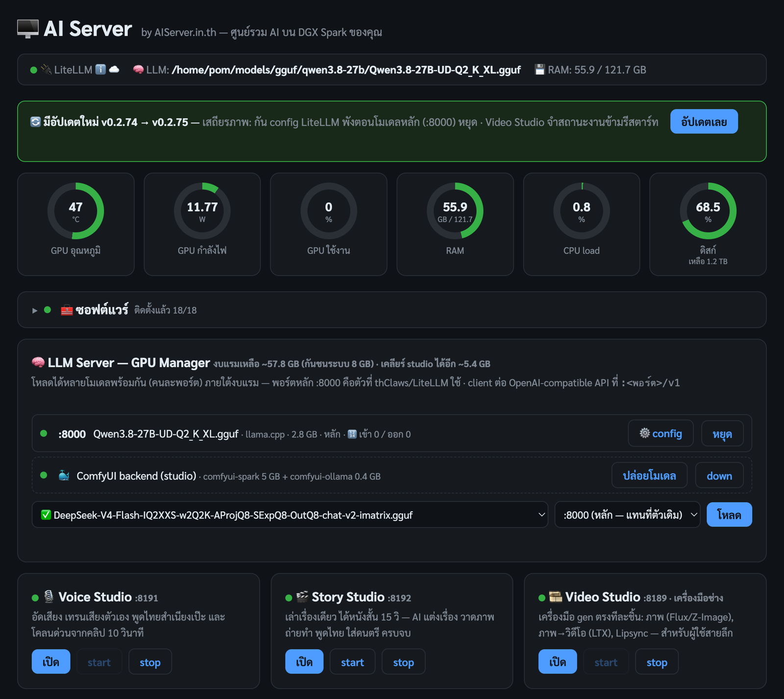Click the clapperboard icon of Story Studio
Viewport: 784px width, 699px height.
coord(302,597)
